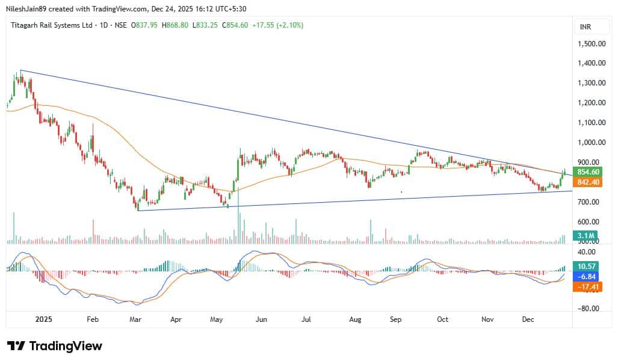Click the open value O837.95
Screen dimensions: 618x364
click(x=144, y=25)
